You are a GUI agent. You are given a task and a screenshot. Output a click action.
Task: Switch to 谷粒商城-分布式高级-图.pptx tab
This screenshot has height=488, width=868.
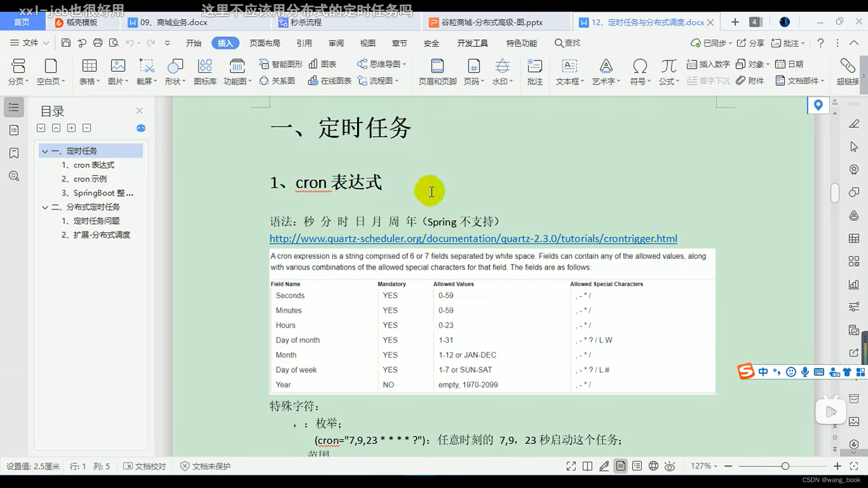(x=492, y=23)
